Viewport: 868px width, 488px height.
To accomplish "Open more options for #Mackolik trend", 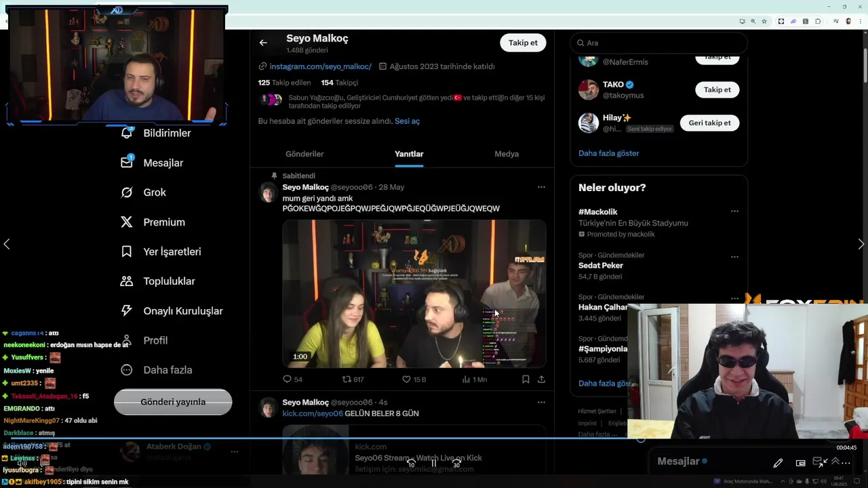I will tap(734, 211).
